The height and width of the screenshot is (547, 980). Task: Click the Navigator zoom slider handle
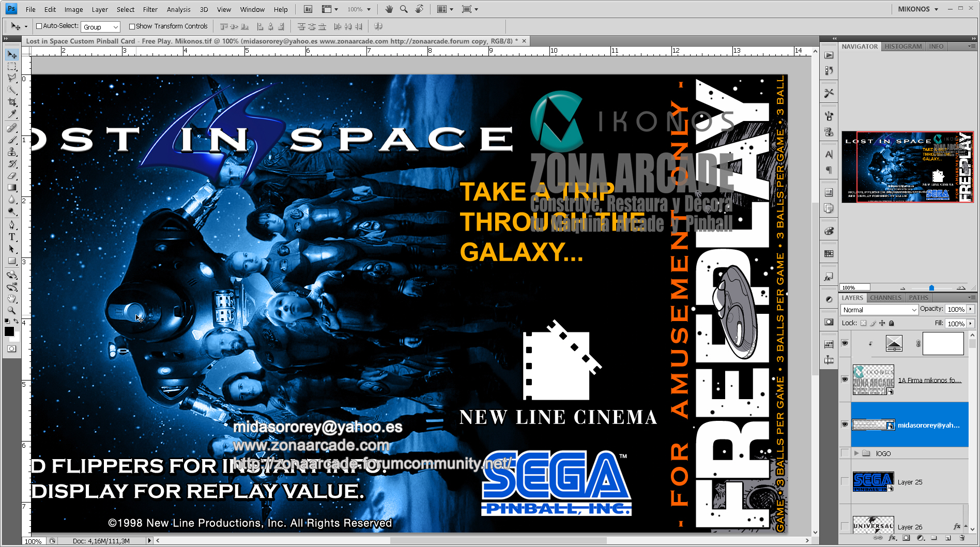tap(931, 288)
